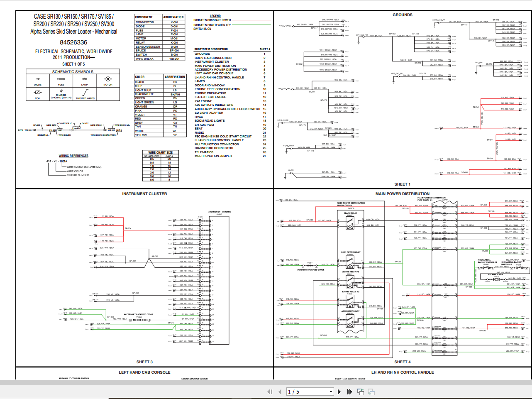Open the page number dropdown arrow
The width and height of the screenshot is (532, 399).
point(331,392)
